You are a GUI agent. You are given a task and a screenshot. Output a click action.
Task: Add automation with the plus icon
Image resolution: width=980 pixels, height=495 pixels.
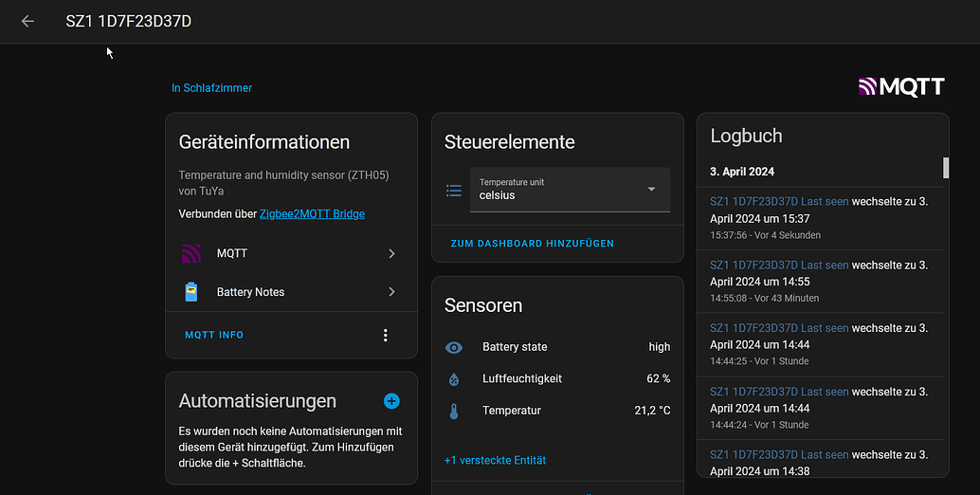point(391,401)
